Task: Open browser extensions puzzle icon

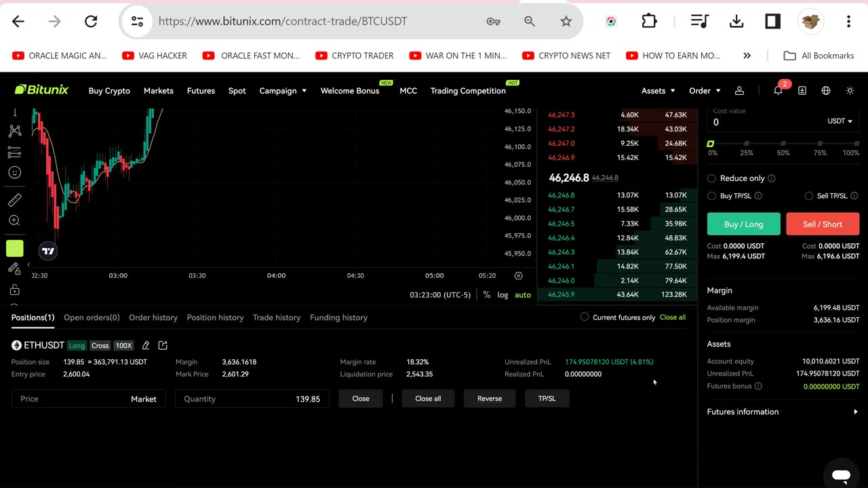Action: coord(648,21)
